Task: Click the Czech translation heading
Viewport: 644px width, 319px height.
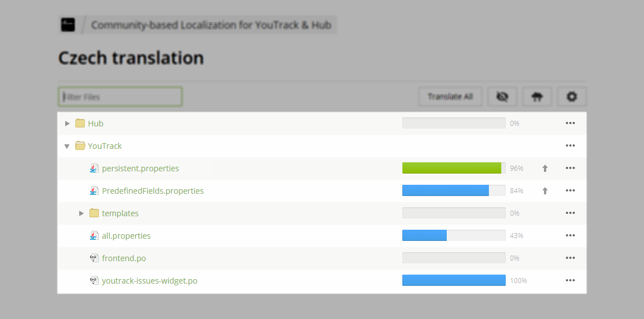Action: [131, 58]
